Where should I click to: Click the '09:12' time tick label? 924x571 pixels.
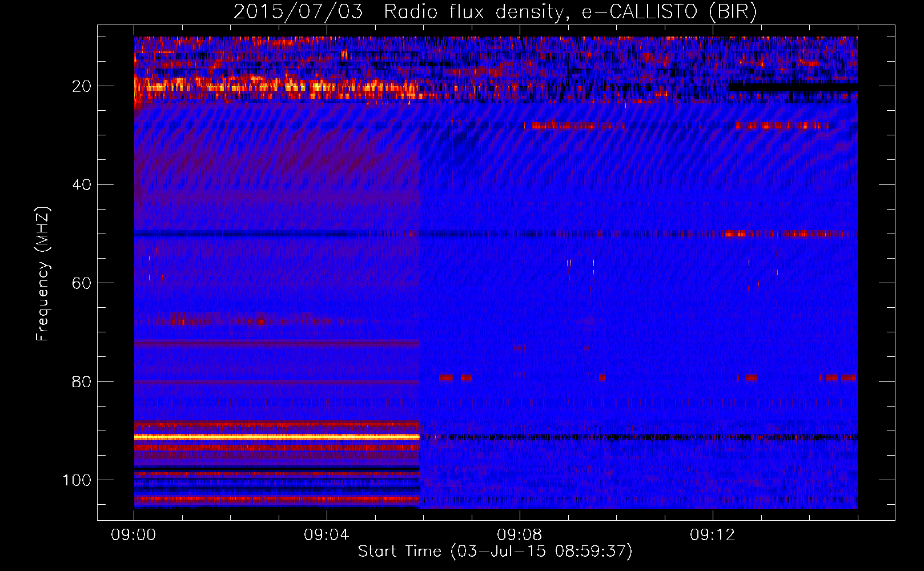712,535
